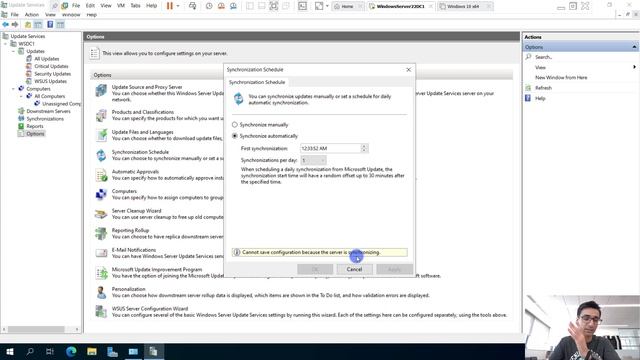
Task: Open E-Mail Notifications icon
Action: (101, 253)
